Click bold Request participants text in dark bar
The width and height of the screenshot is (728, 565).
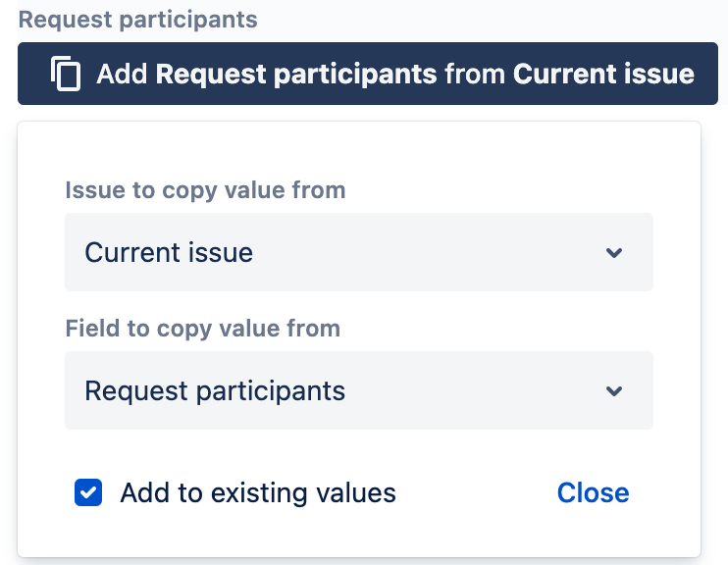(x=296, y=75)
